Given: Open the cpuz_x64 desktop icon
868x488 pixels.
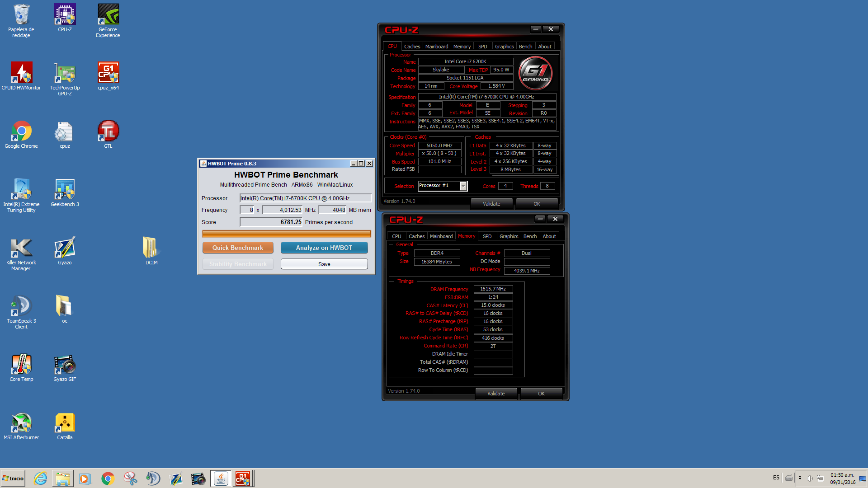Looking at the screenshot, I should pos(108,76).
